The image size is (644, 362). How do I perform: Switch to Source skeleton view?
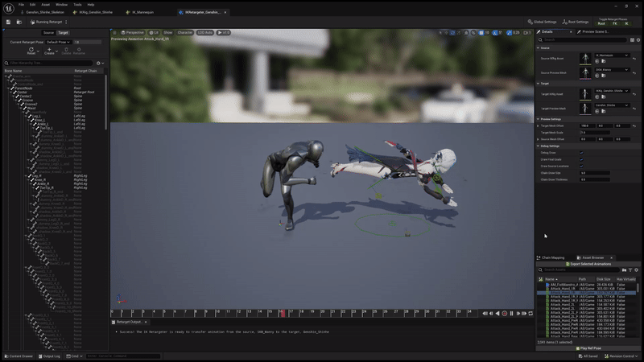point(48,33)
